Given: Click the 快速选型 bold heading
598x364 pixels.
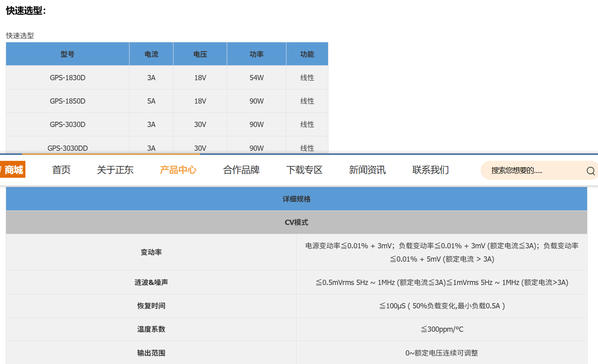Looking at the screenshot, I should [x=26, y=10].
